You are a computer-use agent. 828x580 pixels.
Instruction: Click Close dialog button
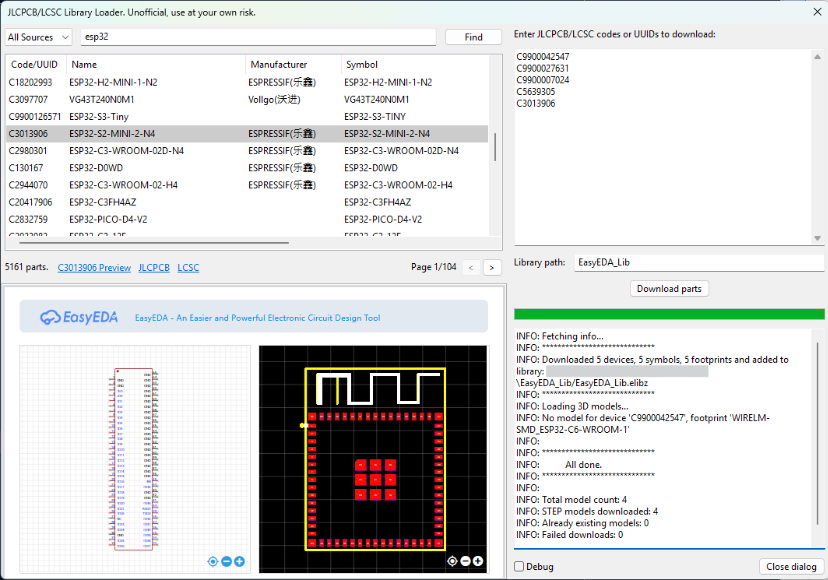click(791, 566)
